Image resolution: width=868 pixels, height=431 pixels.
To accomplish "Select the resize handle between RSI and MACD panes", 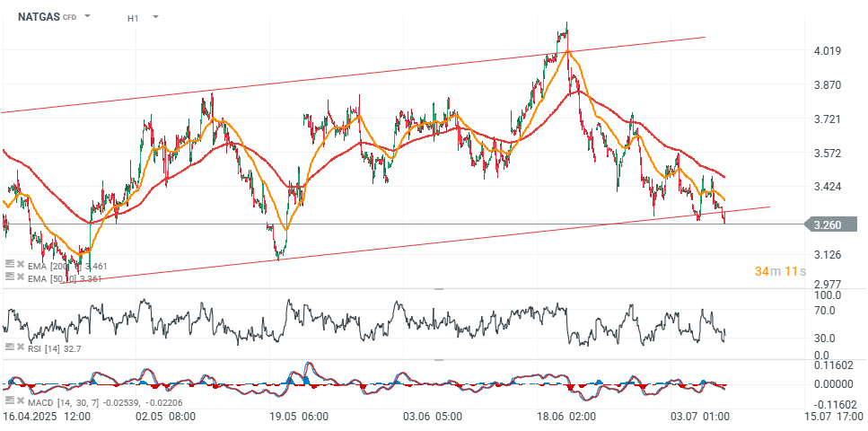I will (x=439, y=359).
